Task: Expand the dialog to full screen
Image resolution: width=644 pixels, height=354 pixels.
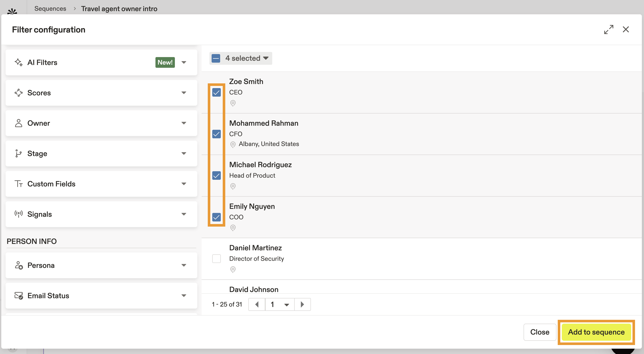Action: coord(608,29)
